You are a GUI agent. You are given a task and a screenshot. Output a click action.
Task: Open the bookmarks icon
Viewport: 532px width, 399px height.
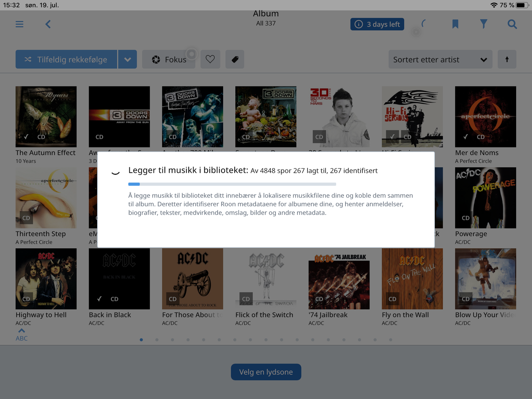click(x=455, y=24)
